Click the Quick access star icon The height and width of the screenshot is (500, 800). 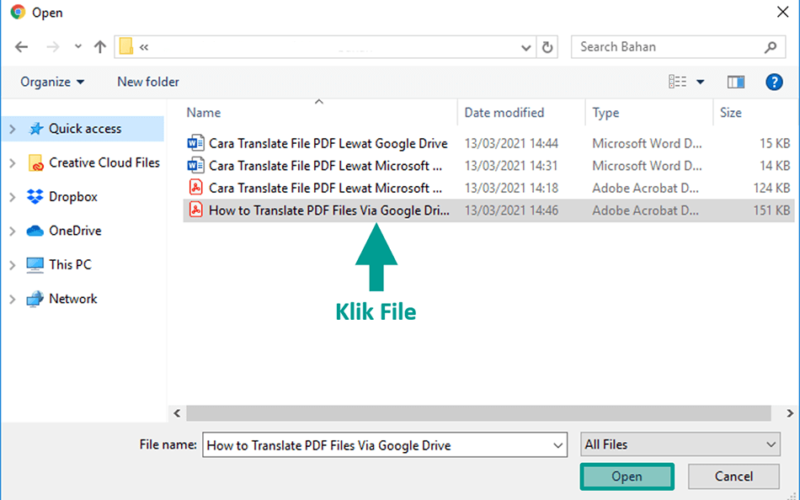point(35,129)
